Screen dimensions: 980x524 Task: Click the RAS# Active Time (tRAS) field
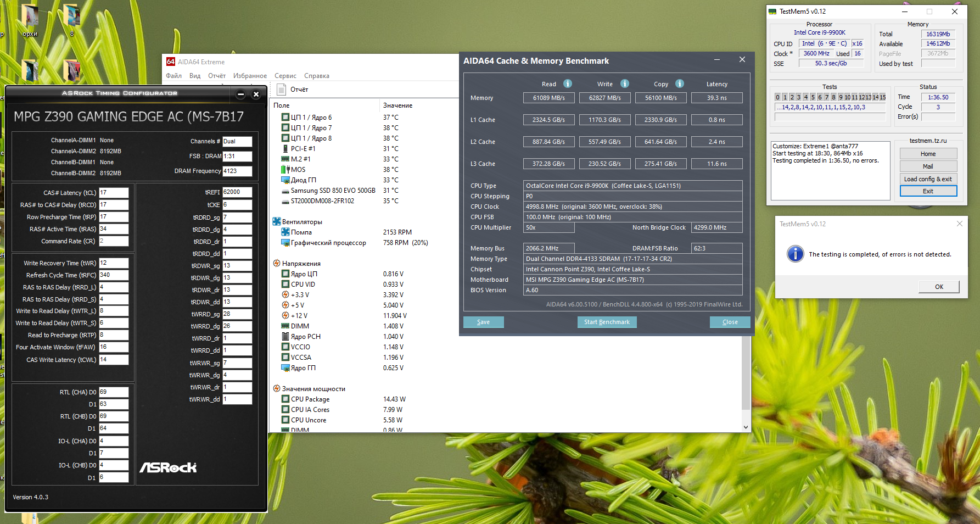114,229
